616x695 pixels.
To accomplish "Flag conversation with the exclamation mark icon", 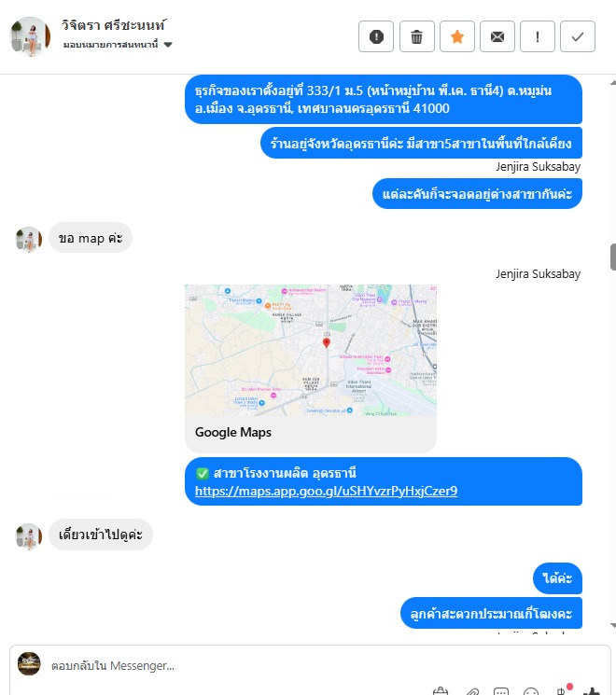I will click(537, 36).
